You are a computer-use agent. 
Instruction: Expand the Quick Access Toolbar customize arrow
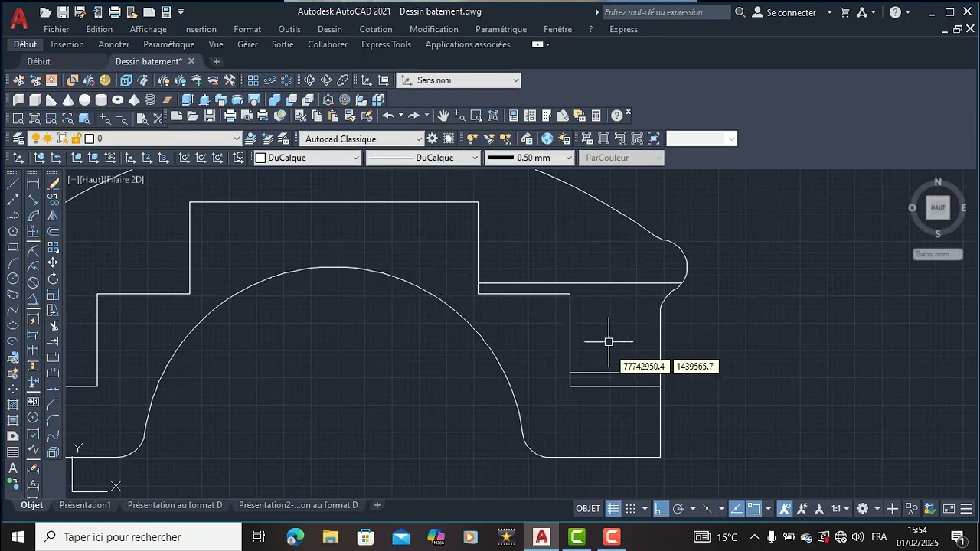click(181, 12)
